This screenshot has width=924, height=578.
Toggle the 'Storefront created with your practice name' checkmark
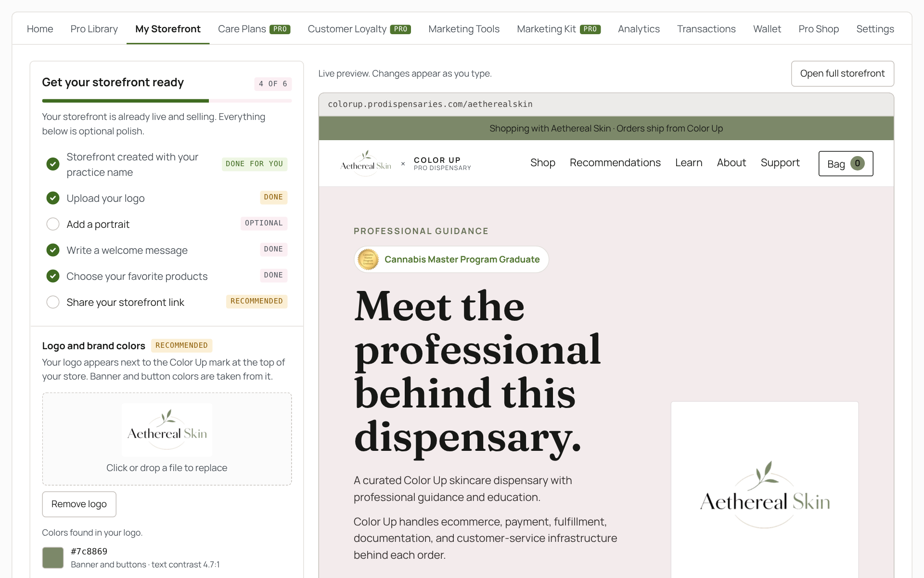53,164
